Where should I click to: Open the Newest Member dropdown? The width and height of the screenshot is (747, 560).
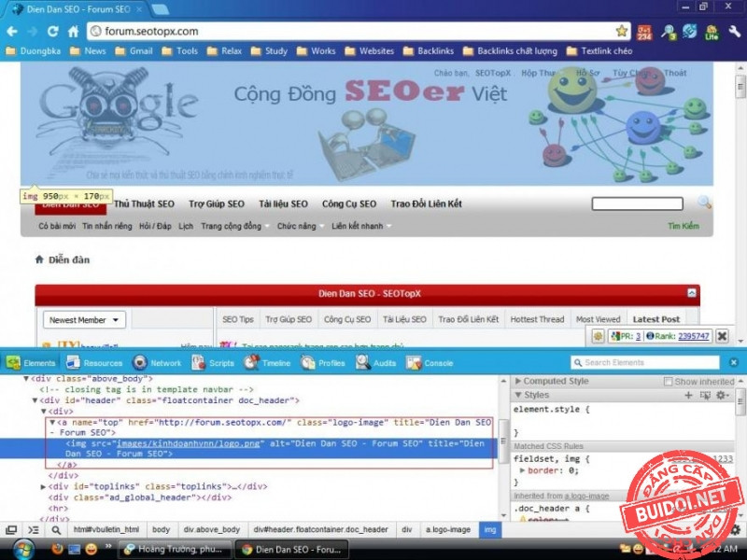tap(84, 320)
